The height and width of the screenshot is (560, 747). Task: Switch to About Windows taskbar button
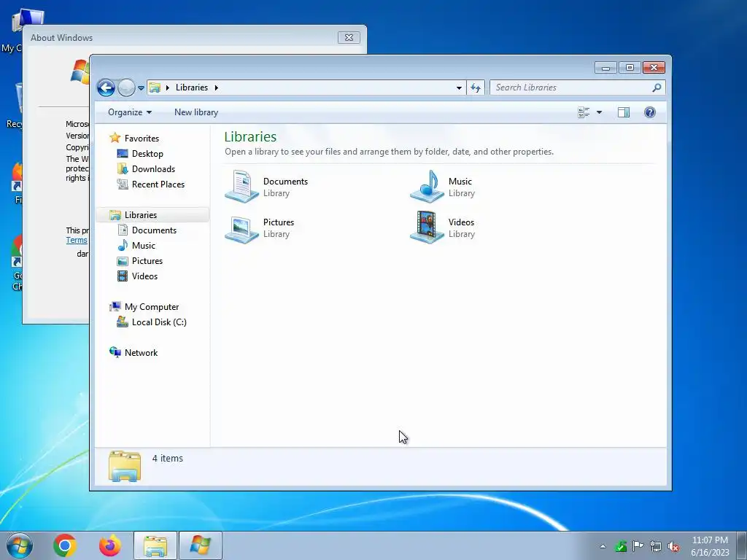200,545
